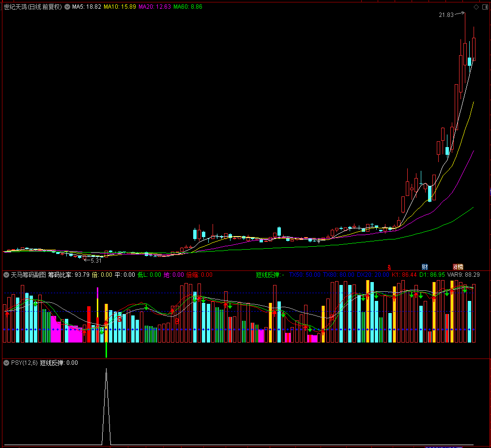Select the 低L: 0.00 value

tap(149, 275)
